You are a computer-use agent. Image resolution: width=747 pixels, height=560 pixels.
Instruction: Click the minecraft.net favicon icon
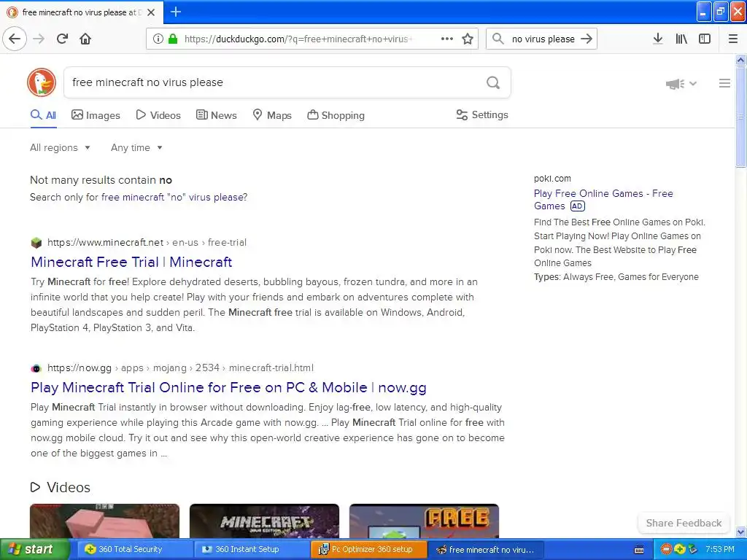click(36, 243)
